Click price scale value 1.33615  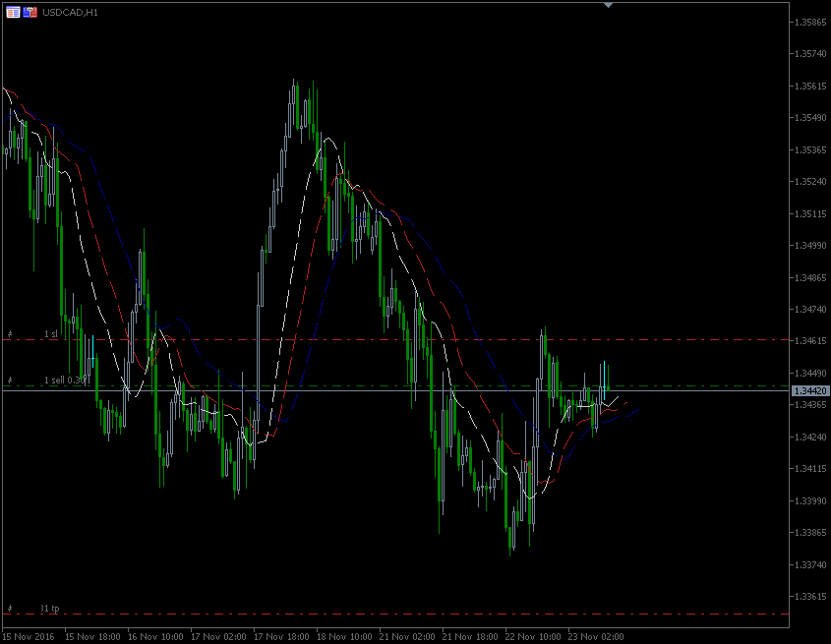tap(810, 596)
